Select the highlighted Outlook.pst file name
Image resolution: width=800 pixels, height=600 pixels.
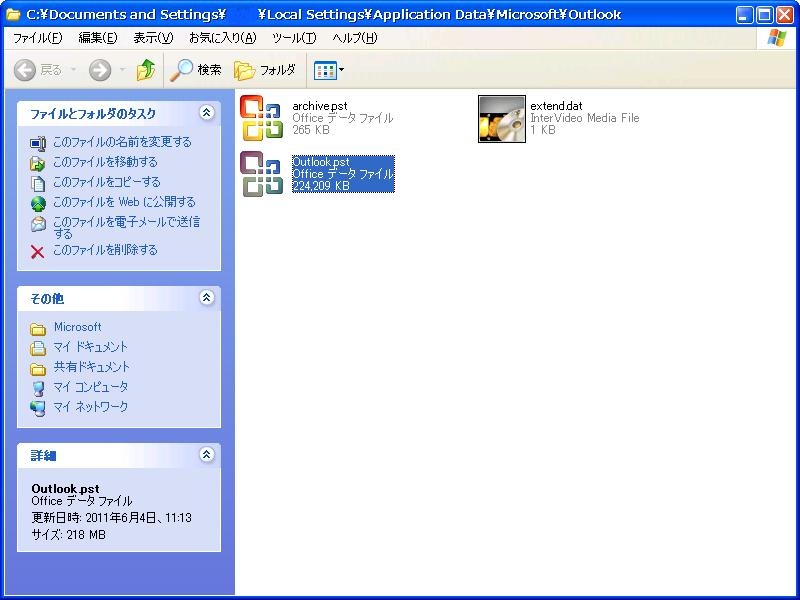pyautogui.click(x=321, y=162)
